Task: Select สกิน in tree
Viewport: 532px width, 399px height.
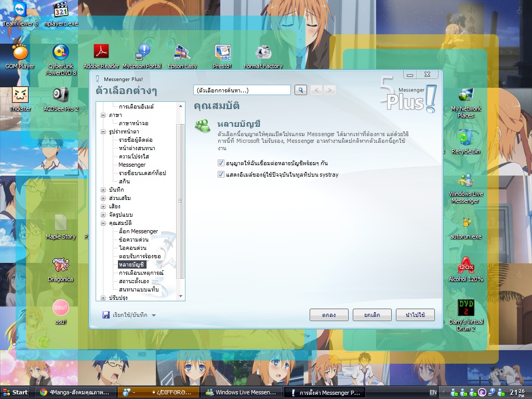Action: [x=124, y=181]
